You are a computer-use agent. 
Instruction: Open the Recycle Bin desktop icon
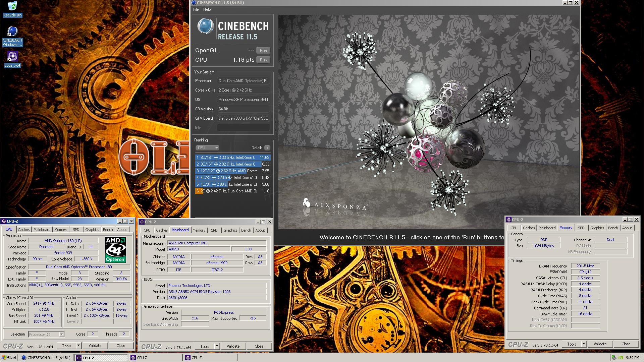(12, 9)
